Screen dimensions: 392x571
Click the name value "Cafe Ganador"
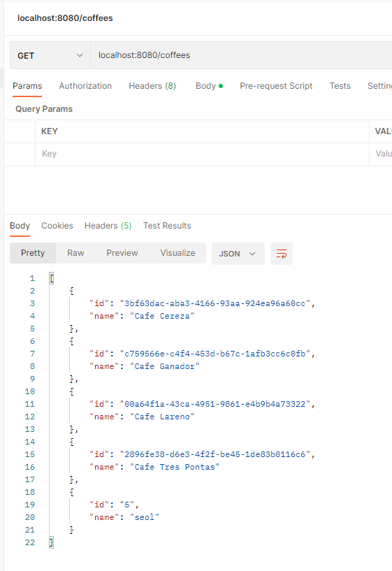164,366
